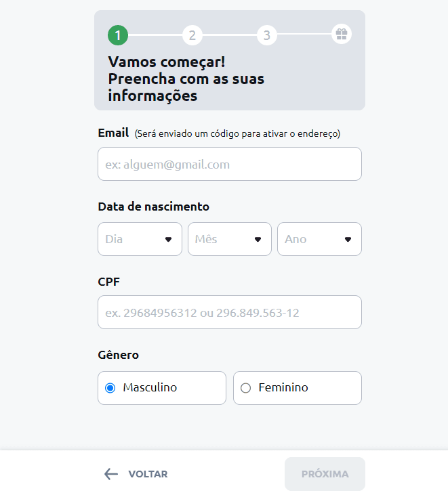
Task: Go back with the VOLTAR button
Action: pyautogui.click(x=136, y=474)
